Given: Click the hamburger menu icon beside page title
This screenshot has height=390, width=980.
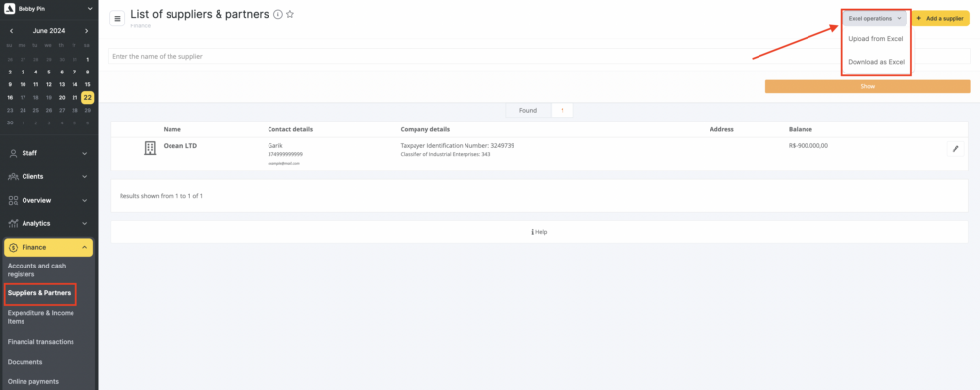Looking at the screenshot, I should [x=117, y=18].
